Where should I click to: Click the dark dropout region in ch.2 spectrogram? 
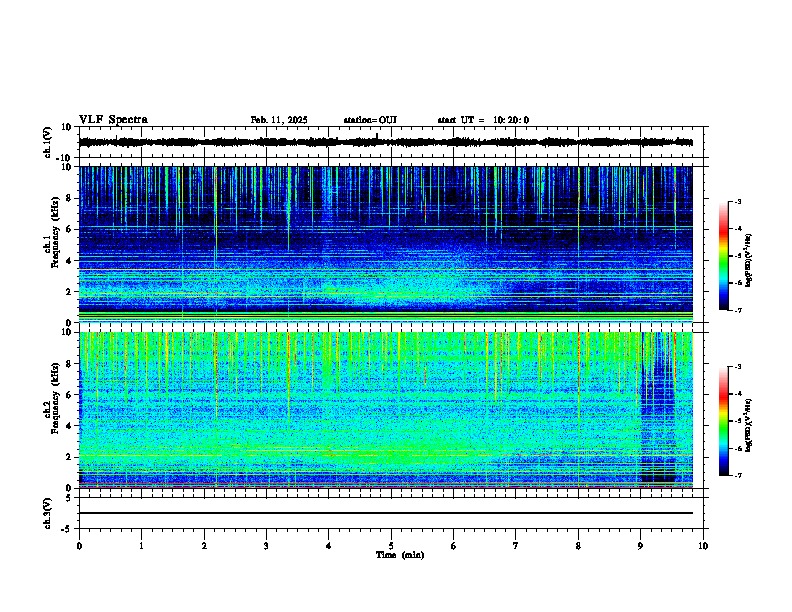pyautogui.click(x=658, y=409)
